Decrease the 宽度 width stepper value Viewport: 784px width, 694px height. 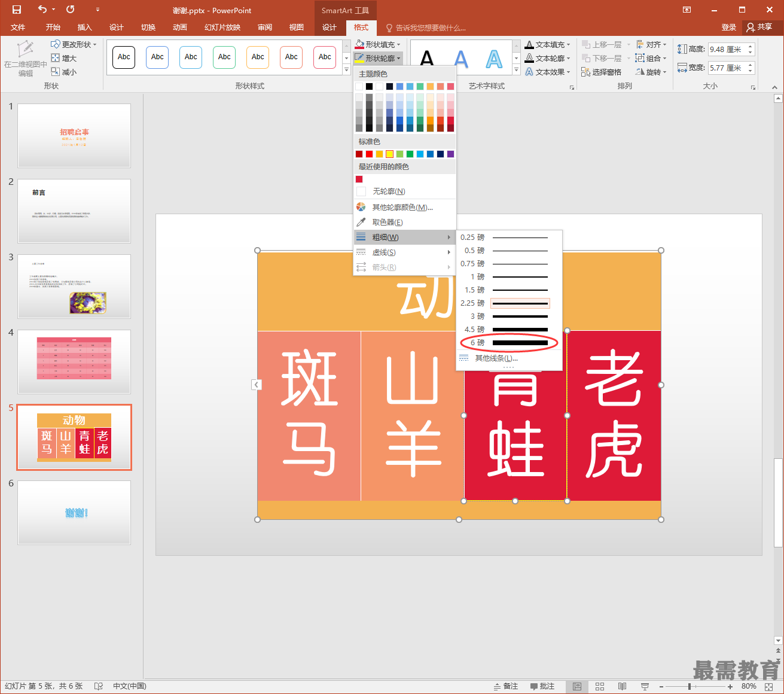(751, 71)
